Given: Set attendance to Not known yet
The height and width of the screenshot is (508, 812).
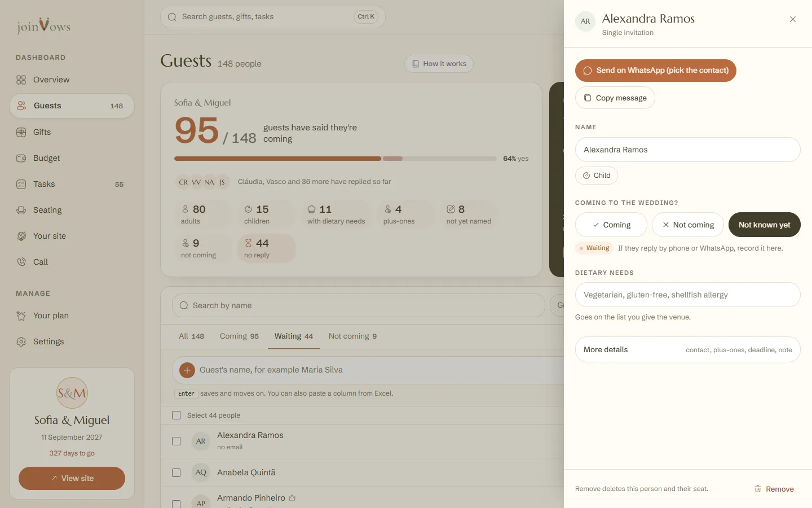Looking at the screenshot, I should (x=765, y=225).
